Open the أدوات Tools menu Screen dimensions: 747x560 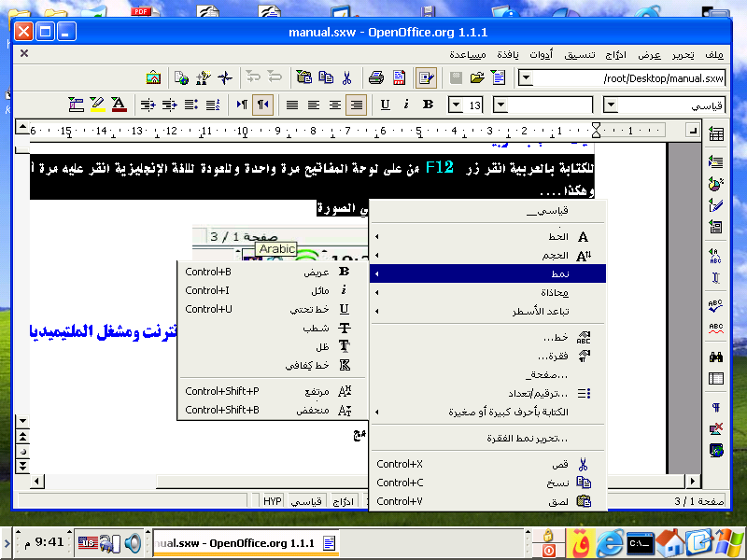coord(542,55)
